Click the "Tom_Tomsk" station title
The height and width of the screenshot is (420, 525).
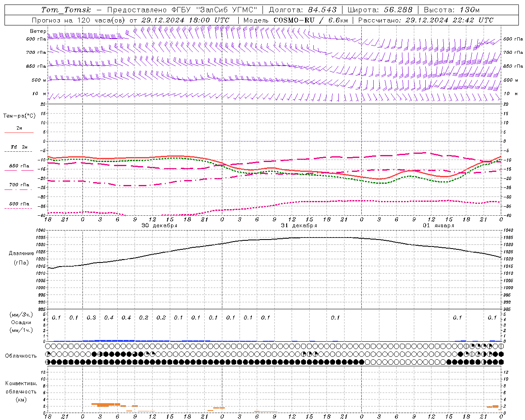coord(66,10)
